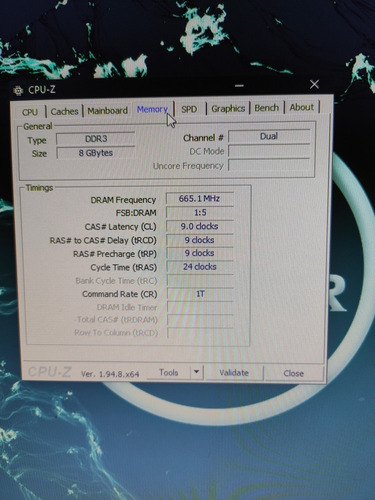Click the empty Row To Column field

click(x=200, y=333)
